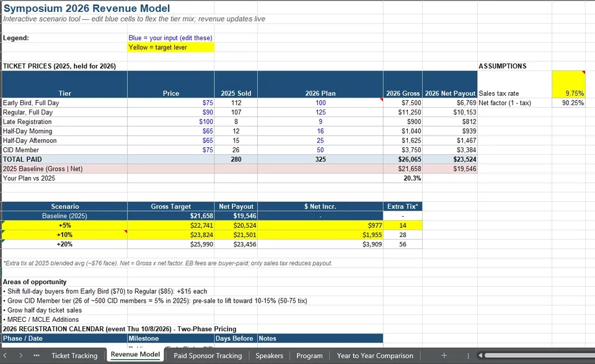This screenshot has height=364, width=595.
Task: Click the +10% net incremental $1,955 cell
Action: [320, 235]
